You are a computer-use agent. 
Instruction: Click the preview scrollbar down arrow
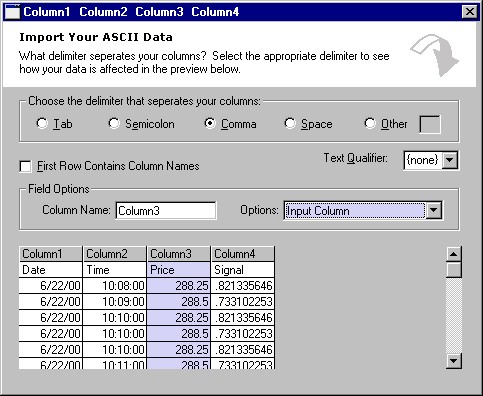point(454,361)
